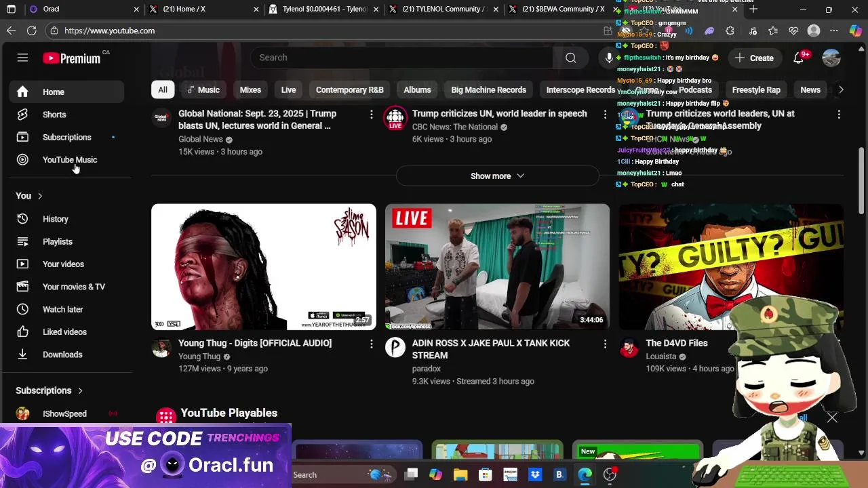Open more options for Young Thug Digits video
The width and height of the screenshot is (868, 488).
click(x=371, y=344)
